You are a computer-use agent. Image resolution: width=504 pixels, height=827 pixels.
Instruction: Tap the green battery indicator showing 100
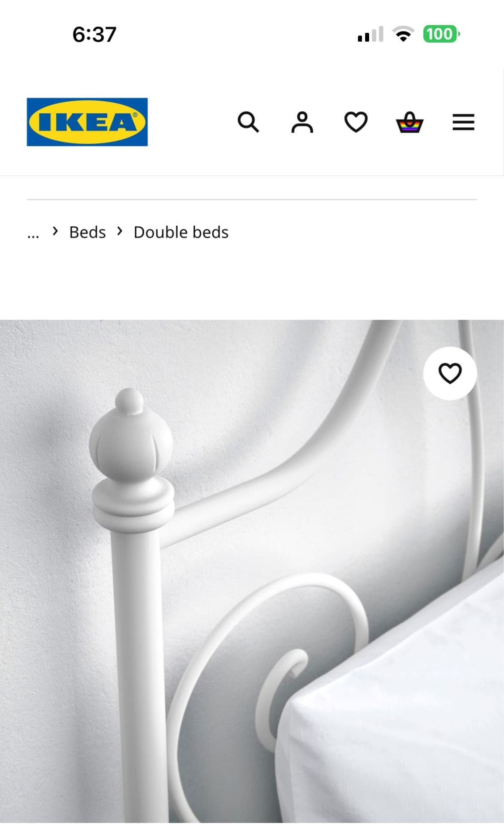tap(441, 34)
